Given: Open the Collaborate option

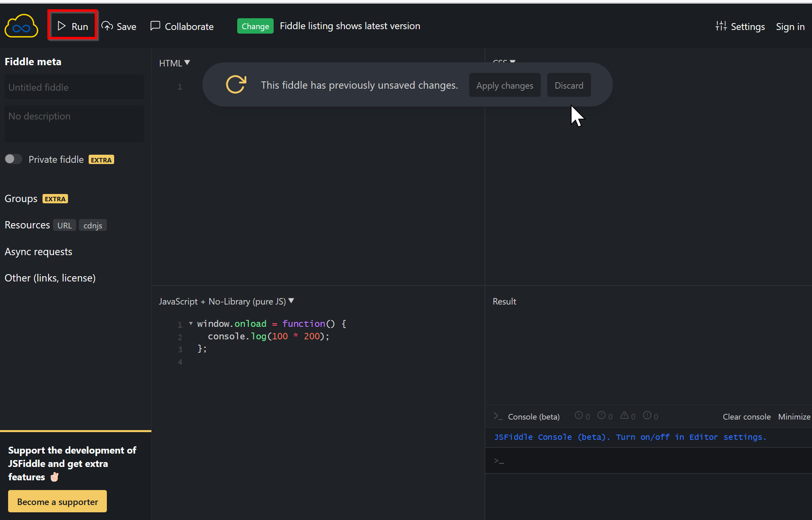Looking at the screenshot, I should pyautogui.click(x=182, y=26).
